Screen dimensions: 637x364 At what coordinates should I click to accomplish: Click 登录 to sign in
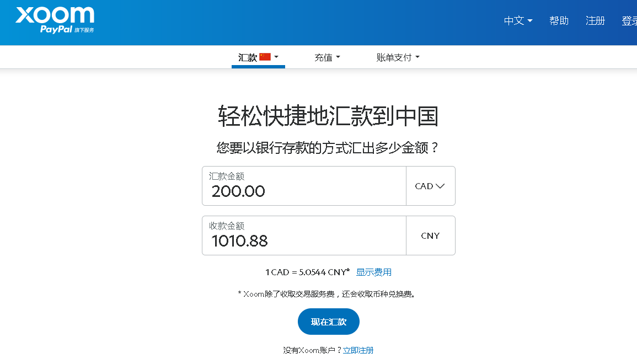pyautogui.click(x=629, y=21)
